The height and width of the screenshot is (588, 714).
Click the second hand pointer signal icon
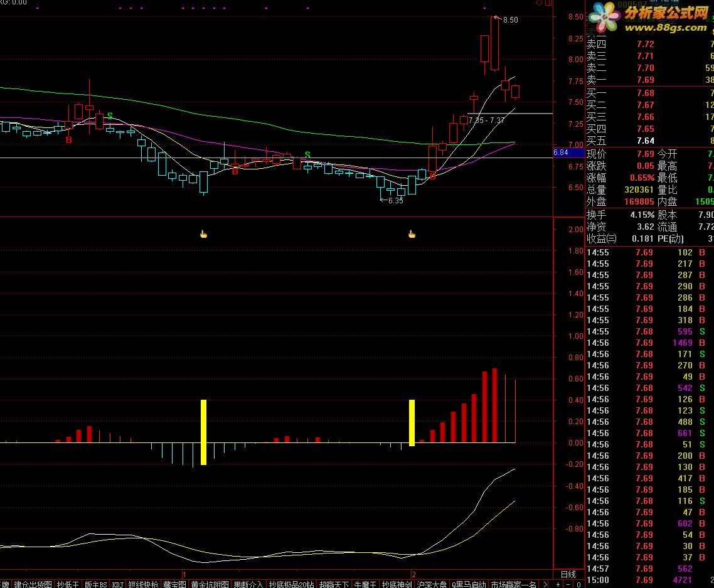pyautogui.click(x=412, y=234)
